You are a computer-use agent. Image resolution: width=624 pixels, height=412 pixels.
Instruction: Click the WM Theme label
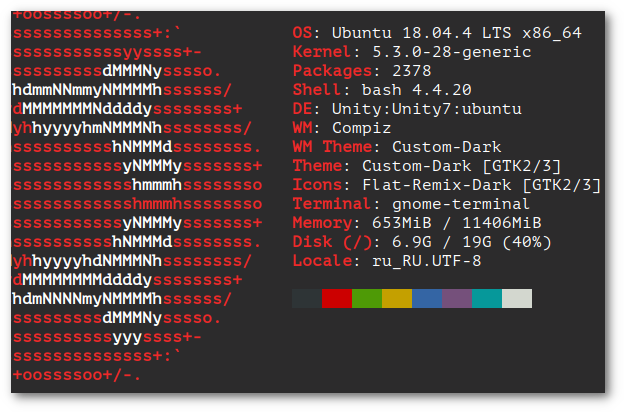click(327, 147)
